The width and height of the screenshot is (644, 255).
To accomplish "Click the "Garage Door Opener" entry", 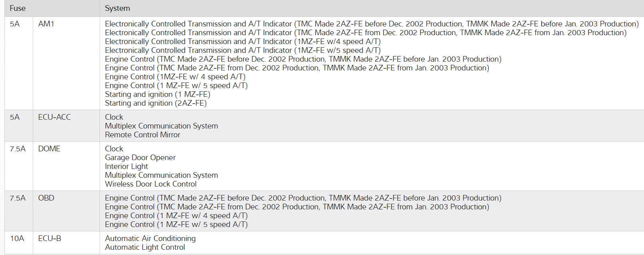I will [x=140, y=158].
